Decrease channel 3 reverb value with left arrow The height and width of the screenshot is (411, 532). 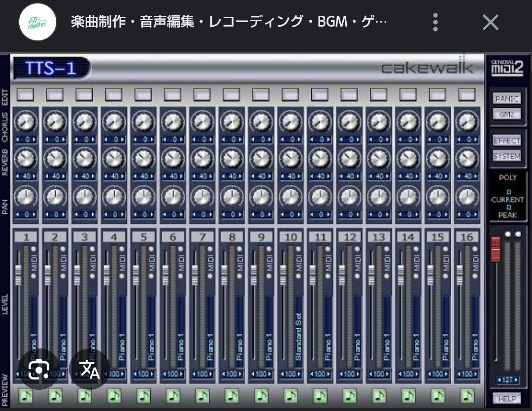click(76, 176)
